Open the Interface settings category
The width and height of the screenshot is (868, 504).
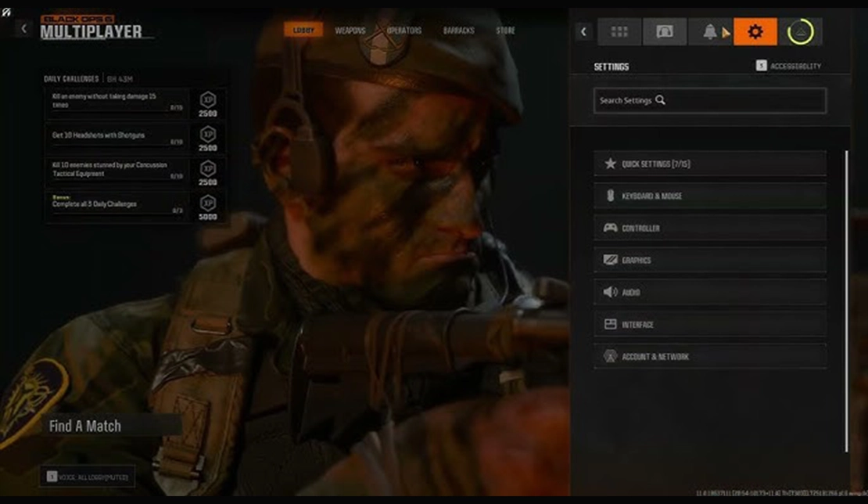point(708,324)
